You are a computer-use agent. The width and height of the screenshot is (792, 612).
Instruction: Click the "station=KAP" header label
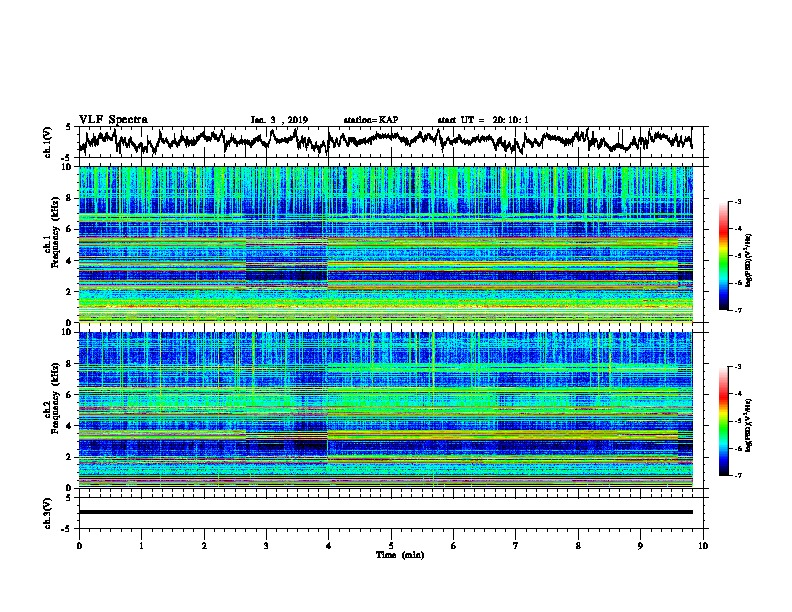coord(371,120)
